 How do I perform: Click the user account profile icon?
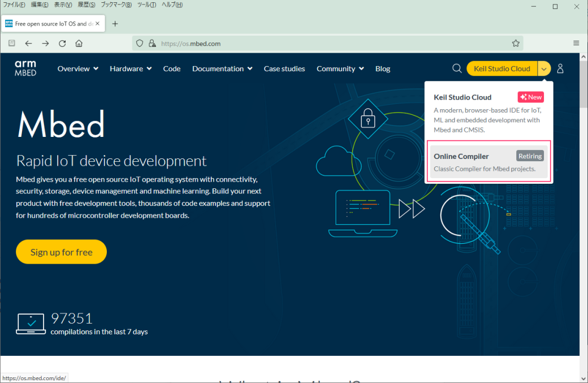click(560, 68)
